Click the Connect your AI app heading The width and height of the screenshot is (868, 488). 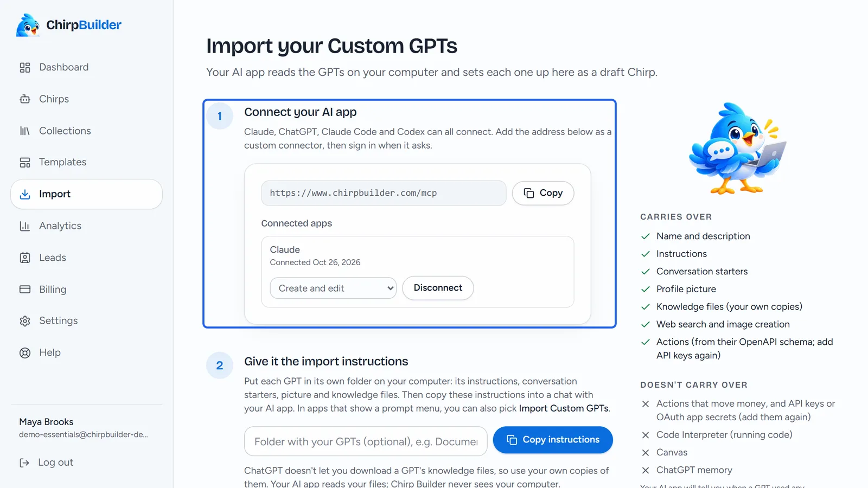tap(301, 112)
